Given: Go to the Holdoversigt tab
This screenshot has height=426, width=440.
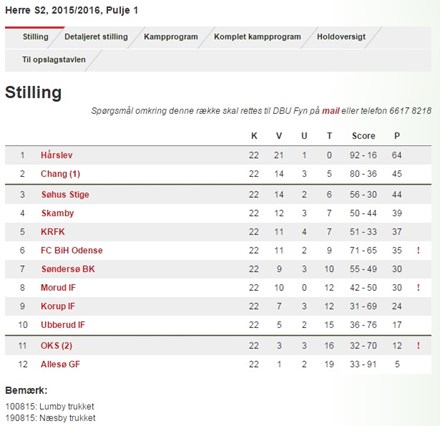Looking at the screenshot, I should tap(341, 37).
